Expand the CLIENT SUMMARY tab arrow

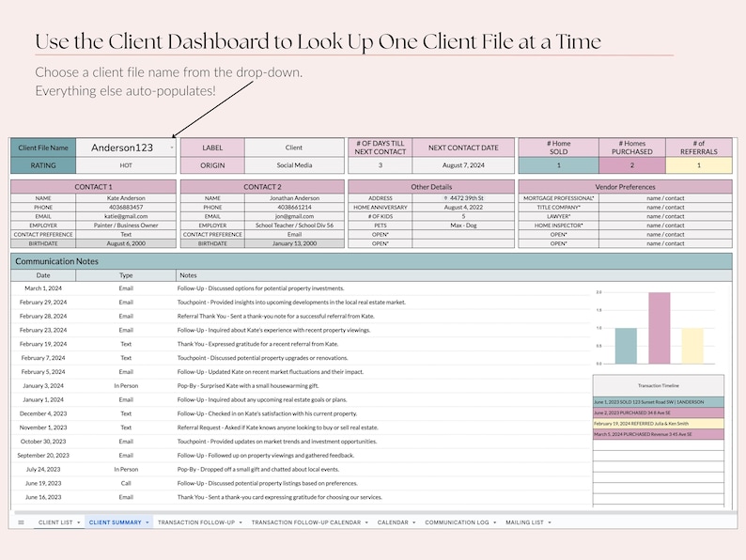(x=147, y=522)
